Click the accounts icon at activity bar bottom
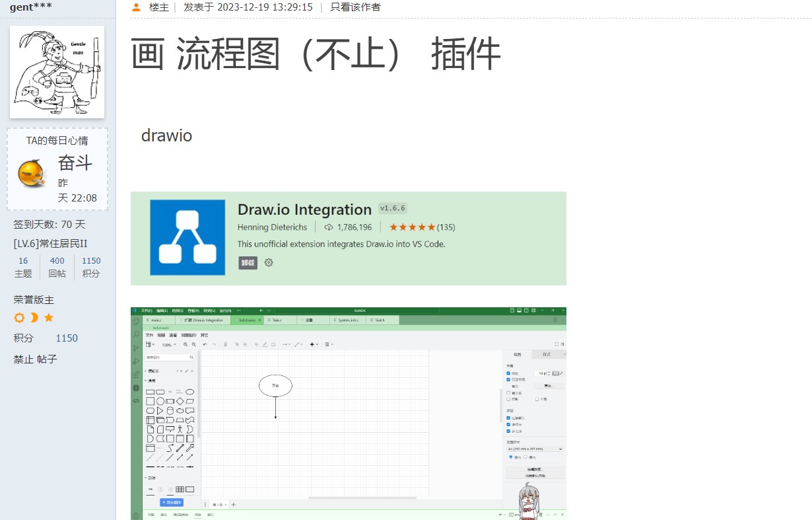812x520 pixels. tap(136, 516)
